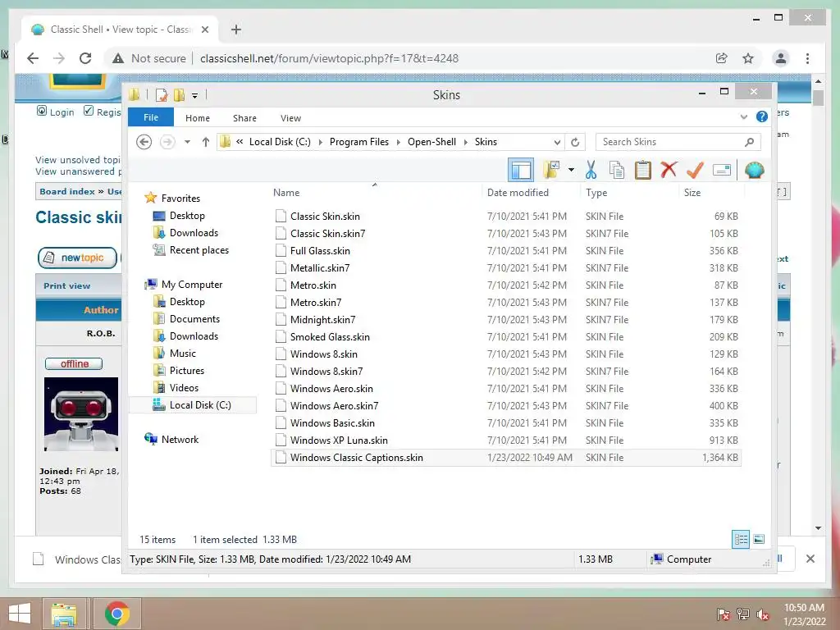The image size is (840, 630).
Task: Open Windows Start button on taskbar
Action: coord(20,614)
